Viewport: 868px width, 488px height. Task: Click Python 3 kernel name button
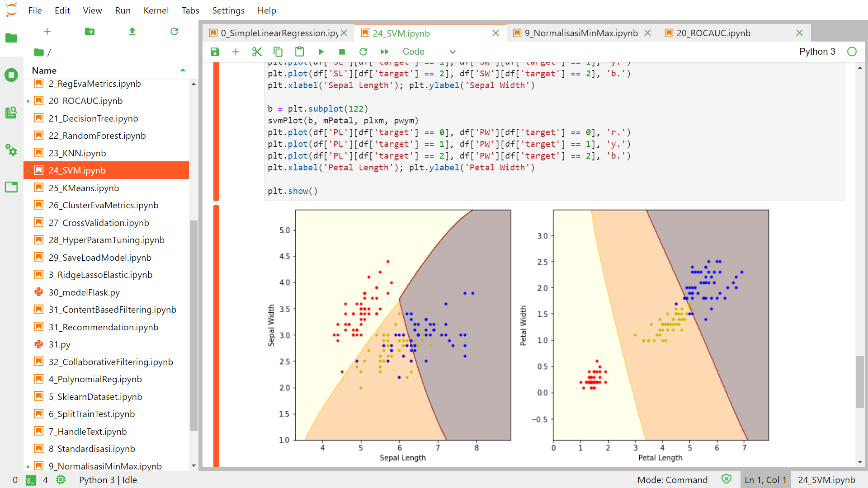tap(817, 52)
